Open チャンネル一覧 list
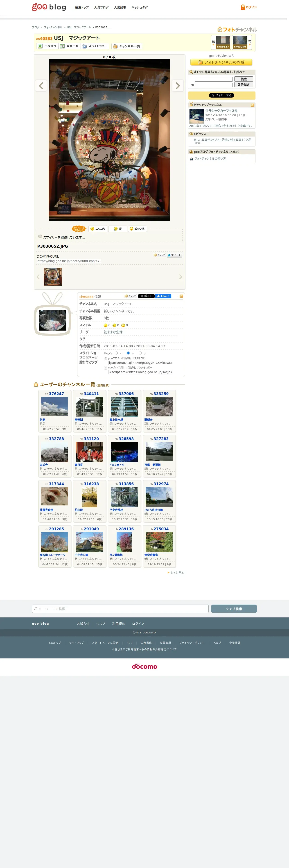Screen dimensions: 289x868 tap(126, 46)
